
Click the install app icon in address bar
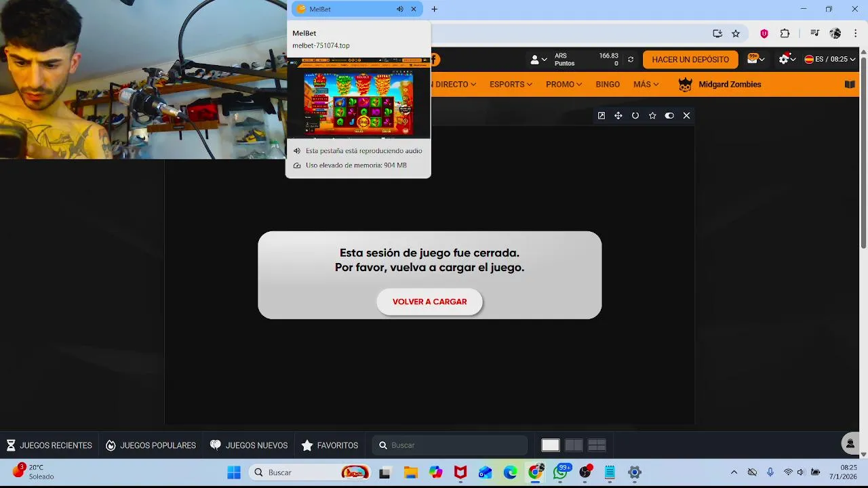[717, 33]
